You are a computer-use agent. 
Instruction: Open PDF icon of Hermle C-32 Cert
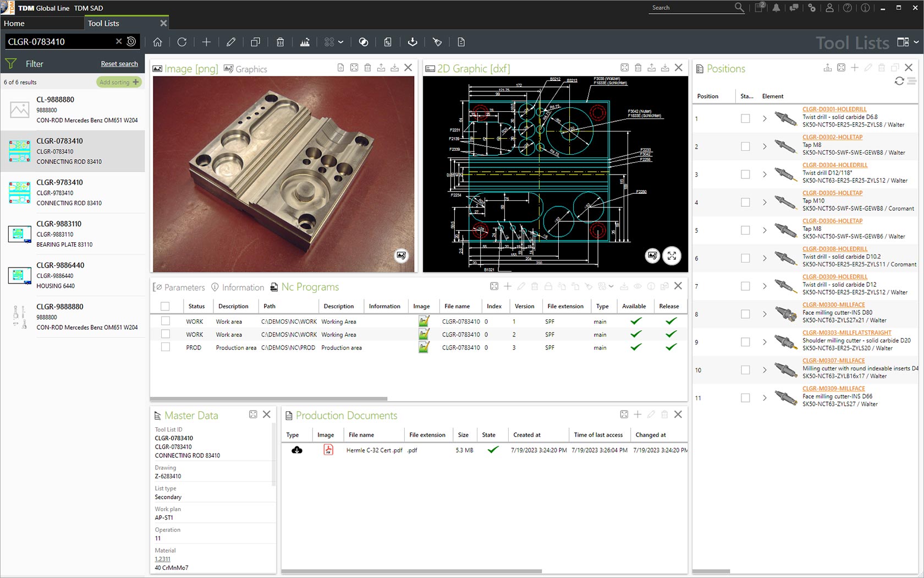click(328, 450)
